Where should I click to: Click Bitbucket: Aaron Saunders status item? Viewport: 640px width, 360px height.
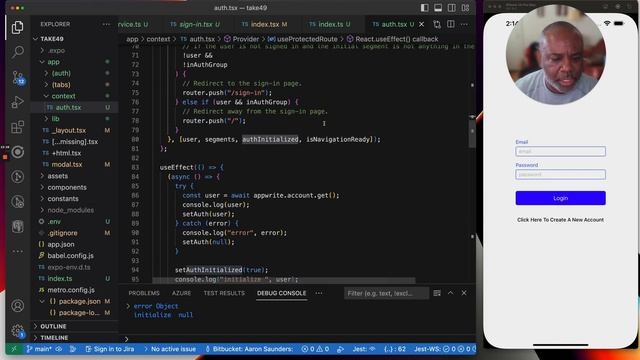(249, 349)
